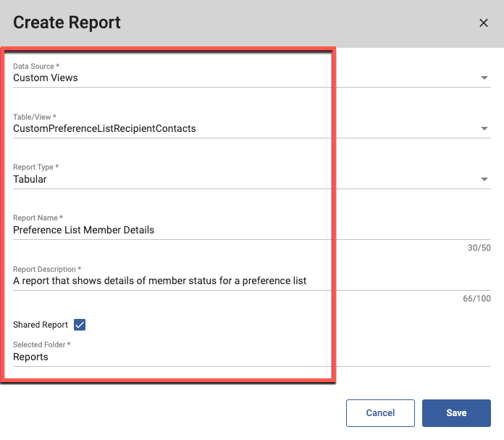Screen dimensions: 504x440
Task: Click the Cancel button
Action: pos(380,413)
